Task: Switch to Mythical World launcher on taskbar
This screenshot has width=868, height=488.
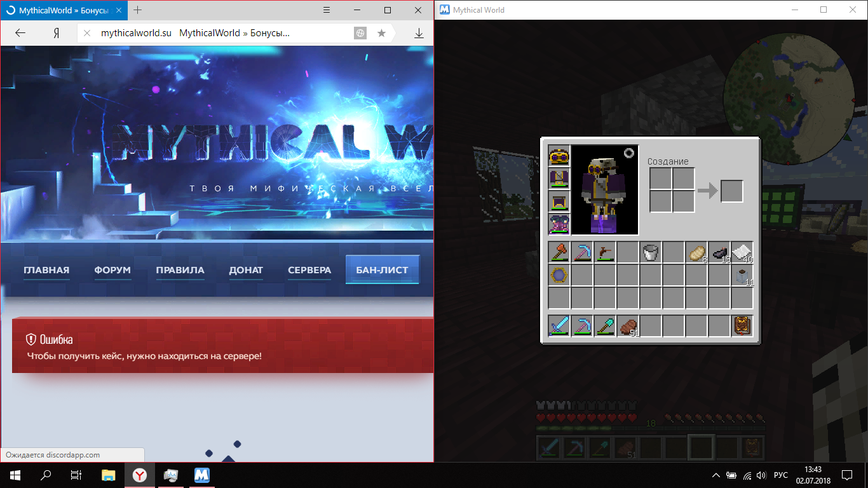Action: point(202,475)
